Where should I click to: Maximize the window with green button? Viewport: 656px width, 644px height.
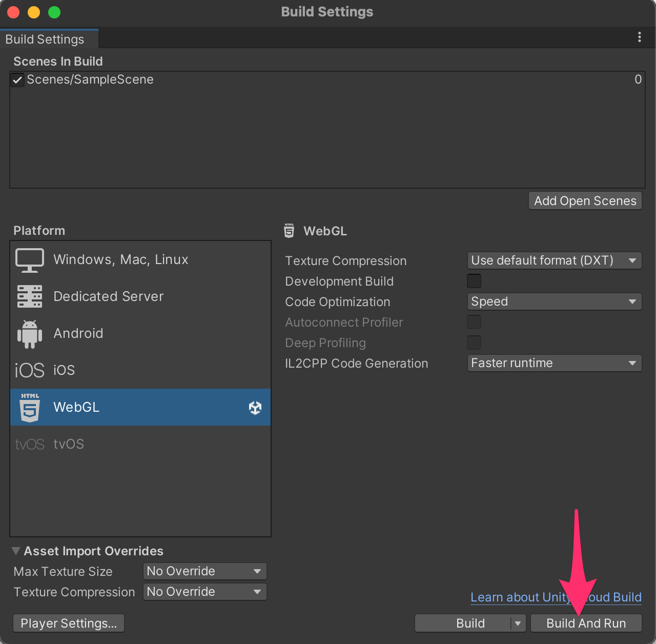(54, 12)
